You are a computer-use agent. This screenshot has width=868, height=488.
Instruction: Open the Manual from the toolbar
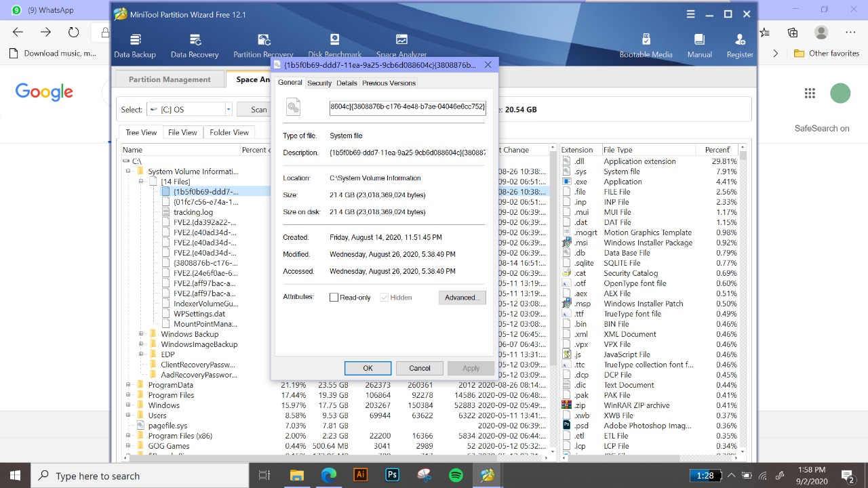[699, 45]
